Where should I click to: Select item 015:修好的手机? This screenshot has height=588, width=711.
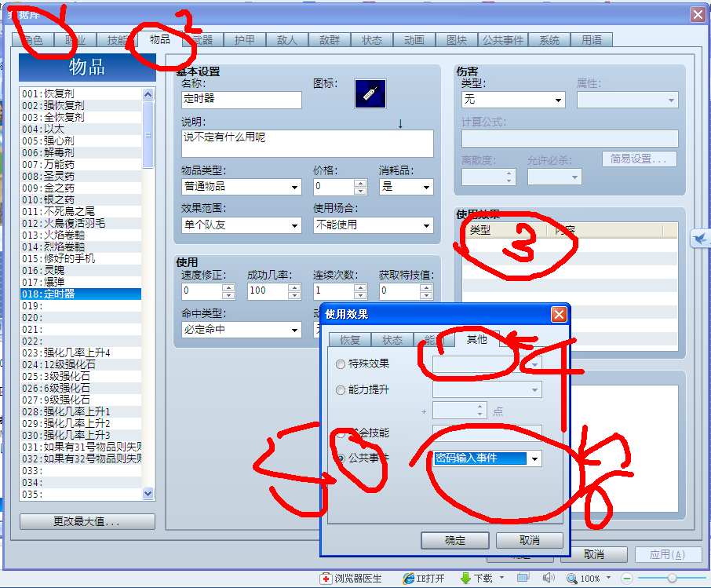pos(81,258)
